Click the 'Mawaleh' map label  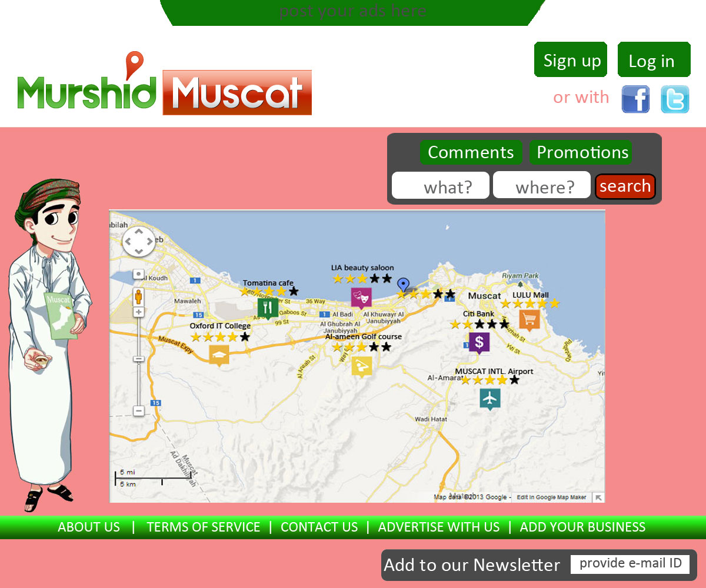pyautogui.click(x=188, y=301)
